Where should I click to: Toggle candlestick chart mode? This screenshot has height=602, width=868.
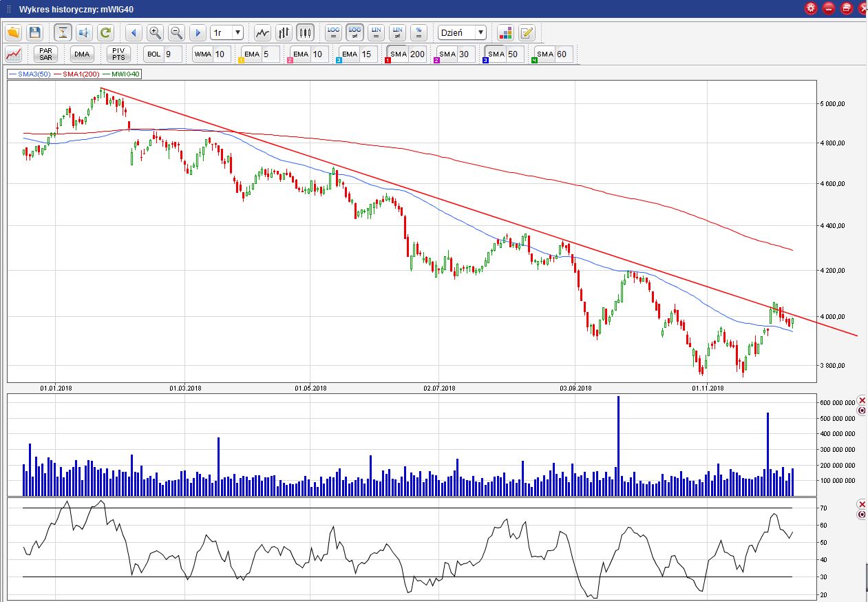coord(305,32)
